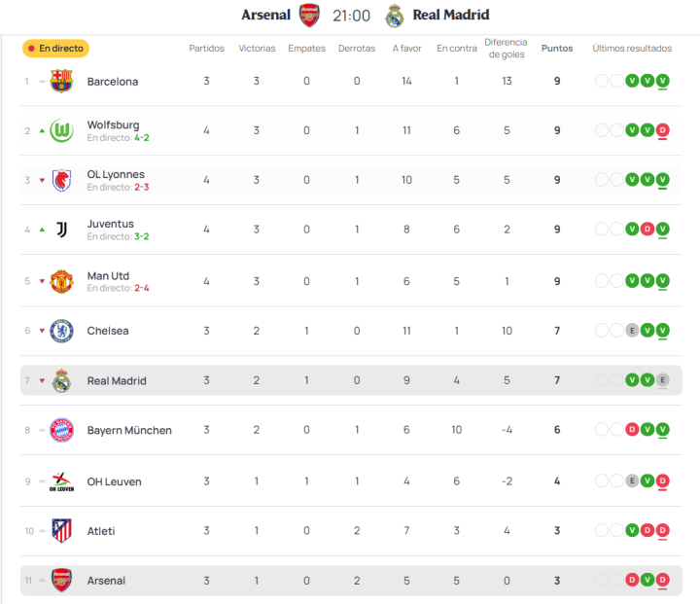Click the OH Leuven logo
700x604 pixels.
point(61,480)
